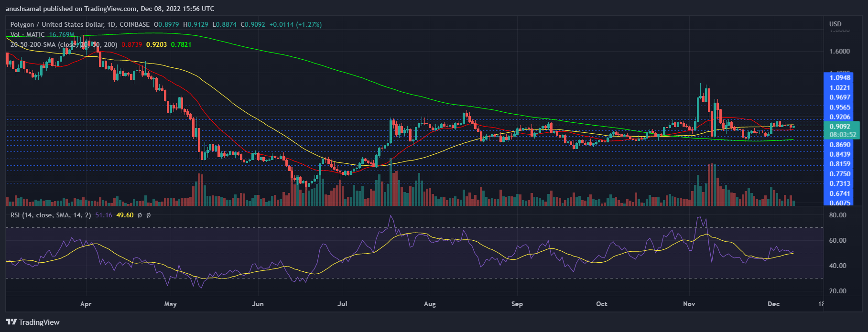Click the 80.00 level on RSI scale
The height and width of the screenshot is (332, 868).
coord(837,215)
